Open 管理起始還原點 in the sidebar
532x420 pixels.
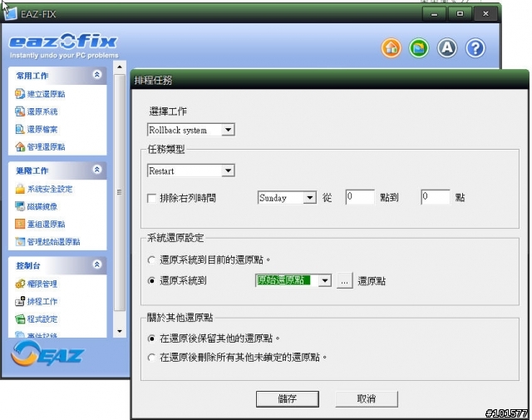[53, 242]
